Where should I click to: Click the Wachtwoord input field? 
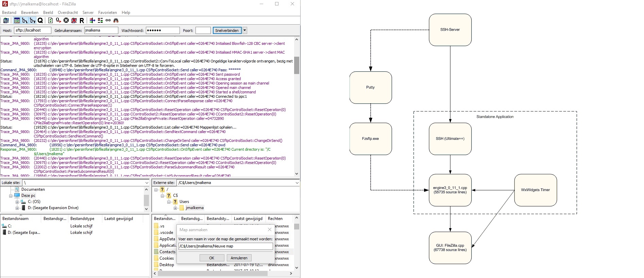click(x=163, y=31)
